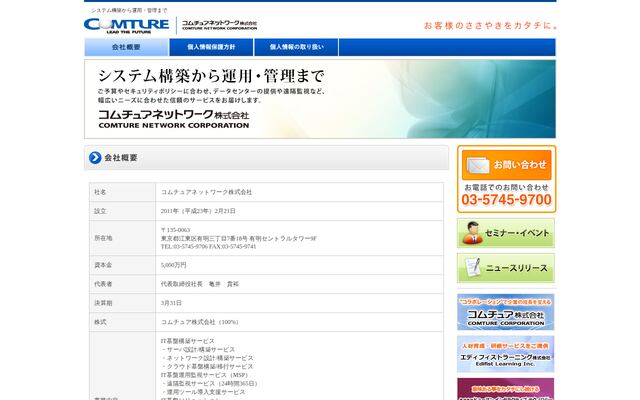640x400 pixels.
Task: Click the 代表取締役社長 representative name
Action: point(200,284)
